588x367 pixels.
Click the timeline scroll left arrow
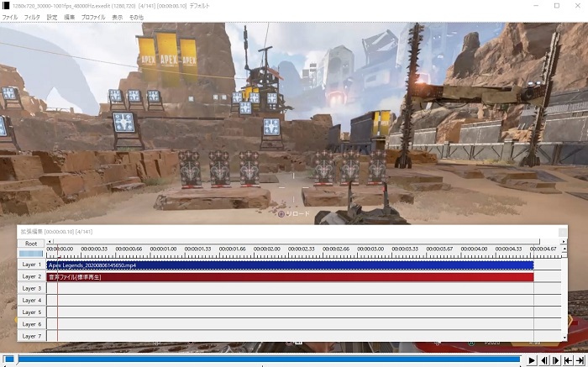point(50,241)
